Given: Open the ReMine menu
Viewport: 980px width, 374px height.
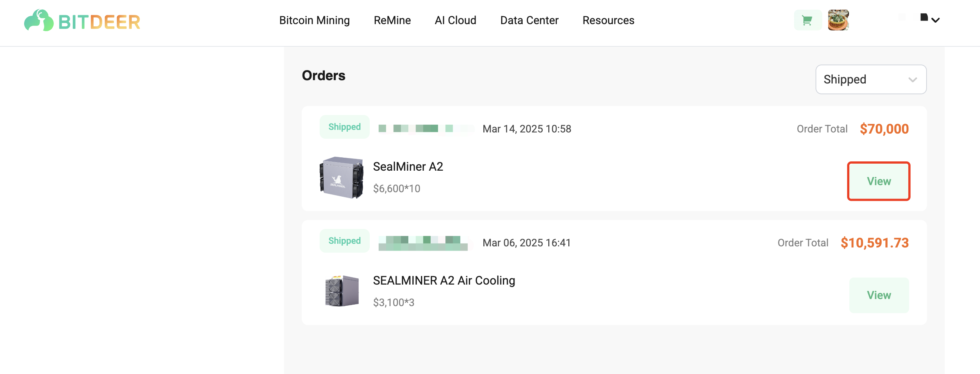Looking at the screenshot, I should 392,20.
